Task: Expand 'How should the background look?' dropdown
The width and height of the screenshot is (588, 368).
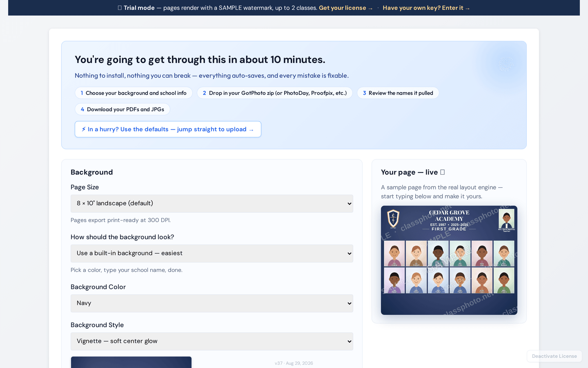Action: point(212,254)
